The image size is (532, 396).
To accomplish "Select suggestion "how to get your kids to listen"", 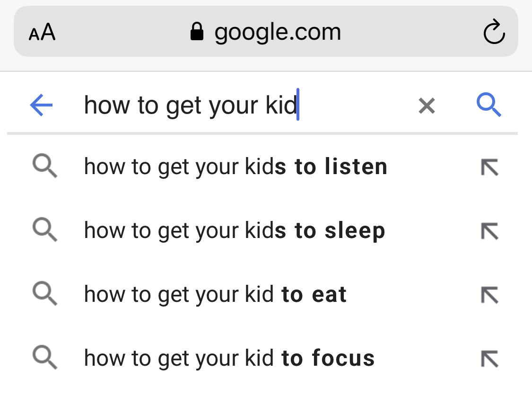I will pos(235,167).
